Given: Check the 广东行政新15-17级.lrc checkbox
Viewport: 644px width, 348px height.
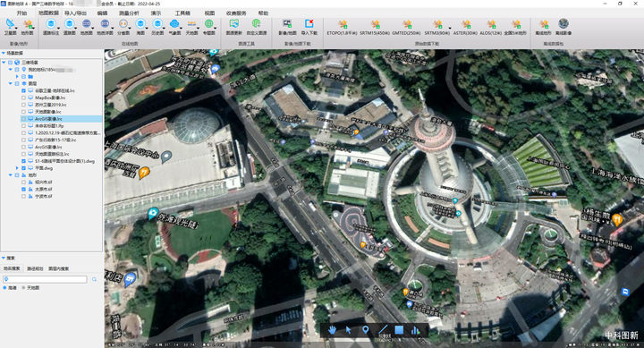Looking at the screenshot, I should [x=23, y=140].
